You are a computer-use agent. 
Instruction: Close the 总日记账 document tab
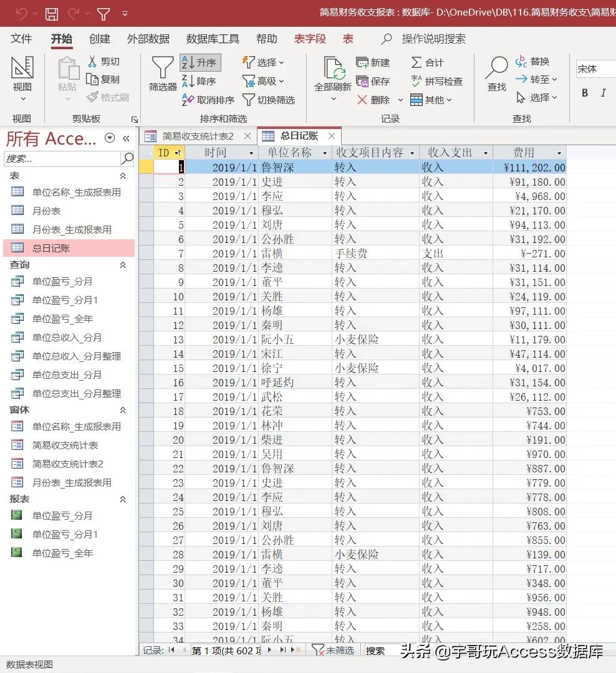click(332, 136)
